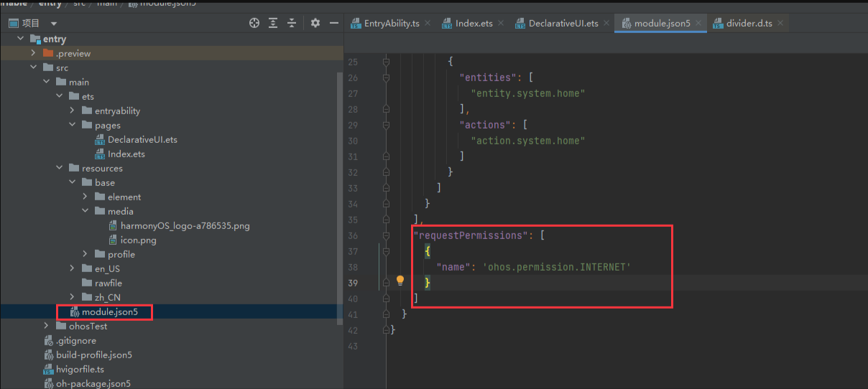This screenshot has height=389, width=868.
Task: Click the Index.ets file icon in tree
Action: click(101, 154)
